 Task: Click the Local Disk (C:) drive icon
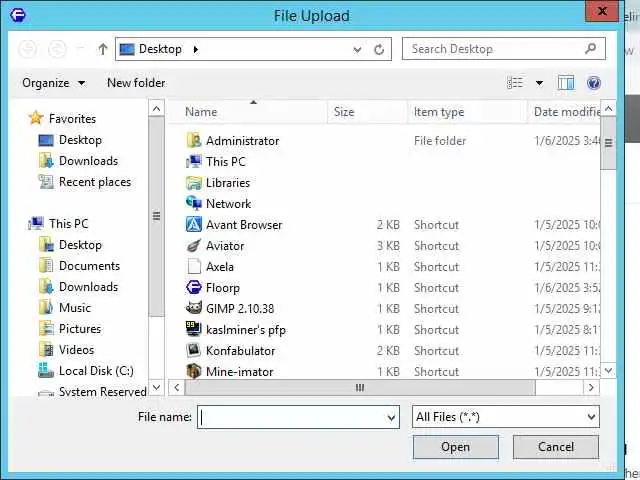tap(46, 370)
